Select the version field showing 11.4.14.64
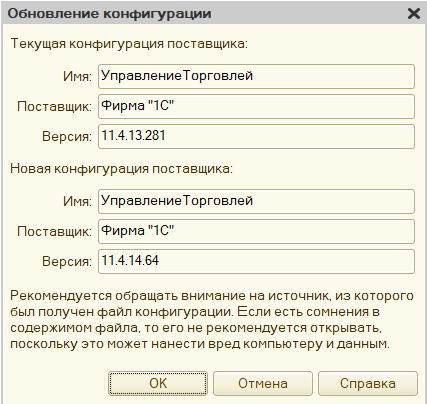Screen dimensions: 427x404 (256, 261)
